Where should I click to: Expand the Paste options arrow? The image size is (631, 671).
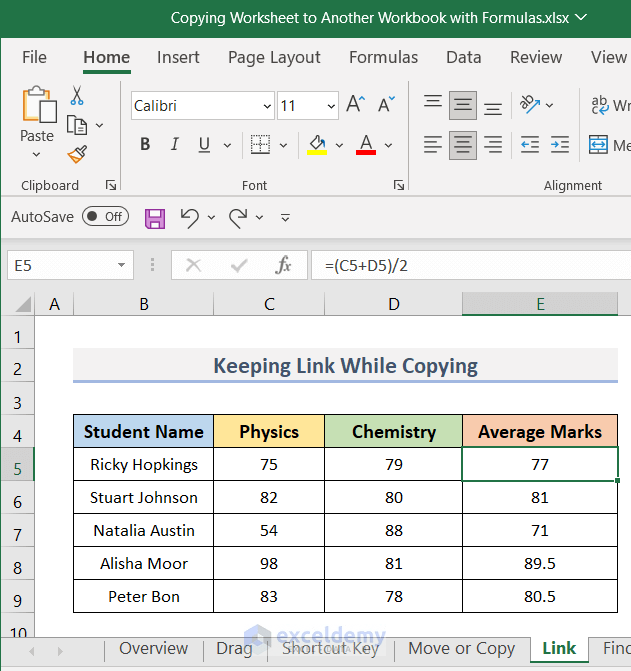36,154
